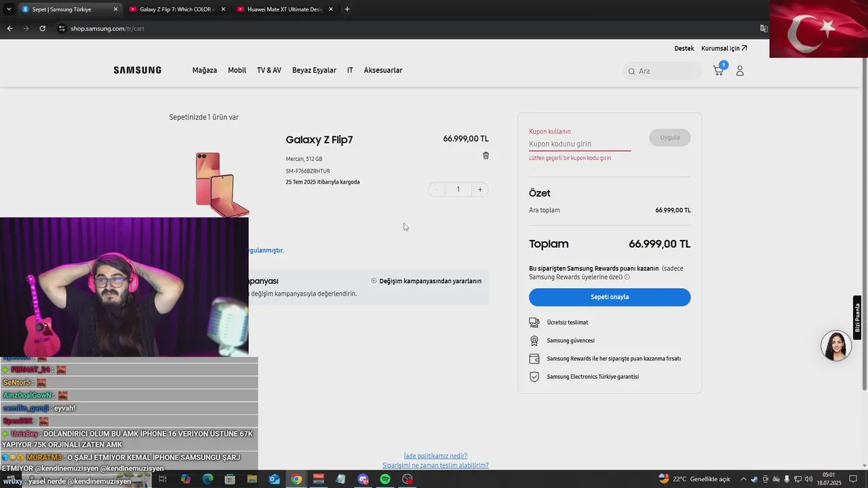Open Siparişimi ne zaman teslim alabilirim? link
Viewport: 868px width, 488px height.
click(435, 466)
